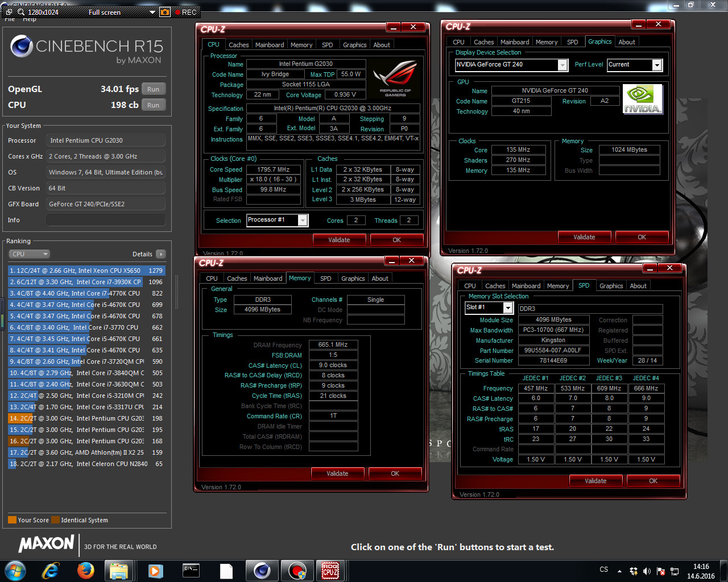Open the Help menu in Cinebench
Viewport: 728px width, 582px height.
click(x=30, y=19)
